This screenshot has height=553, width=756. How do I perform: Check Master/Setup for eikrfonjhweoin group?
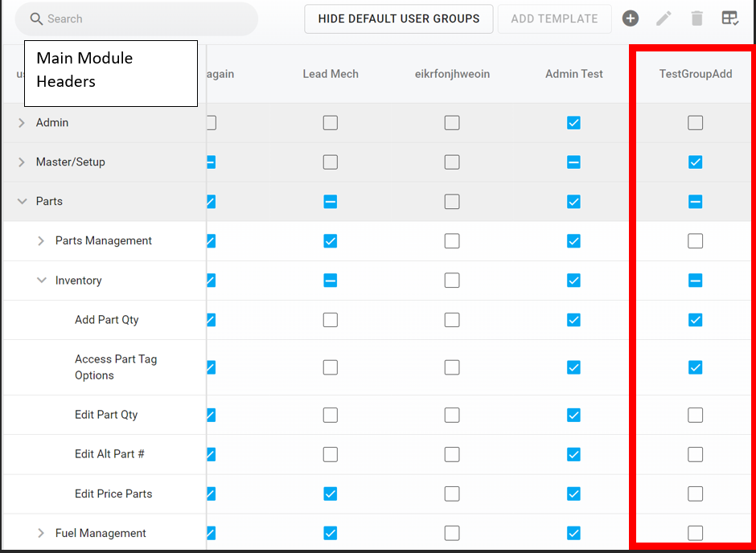pyautogui.click(x=452, y=162)
